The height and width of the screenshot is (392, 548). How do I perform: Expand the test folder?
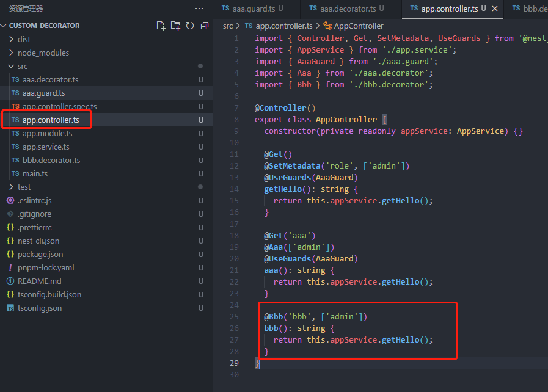point(11,187)
